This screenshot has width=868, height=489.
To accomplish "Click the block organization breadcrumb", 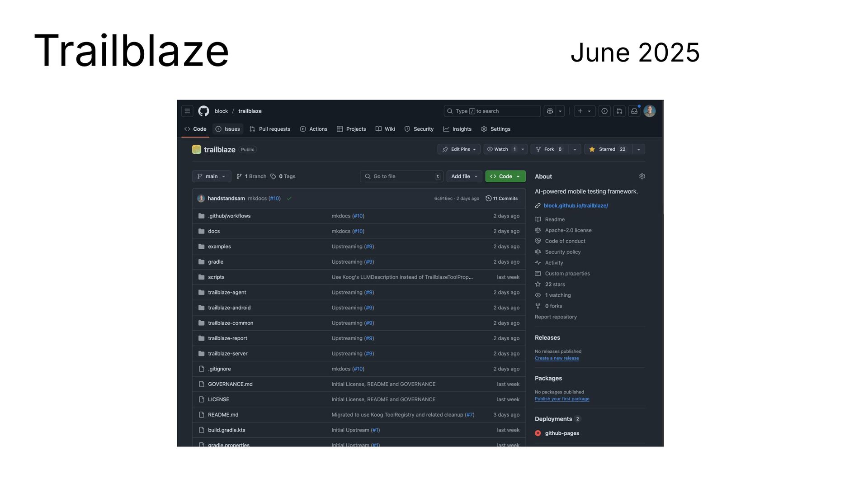I will pyautogui.click(x=221, y=111).
